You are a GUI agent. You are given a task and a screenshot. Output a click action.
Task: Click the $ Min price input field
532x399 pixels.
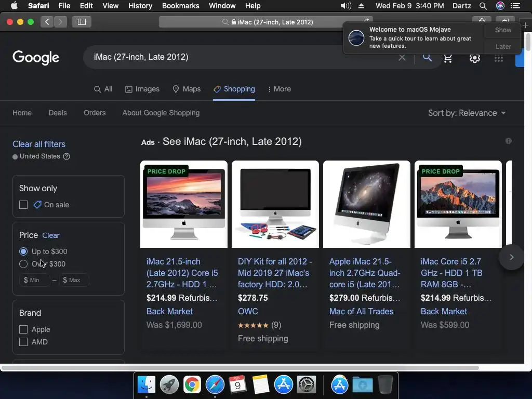point(35,280)
